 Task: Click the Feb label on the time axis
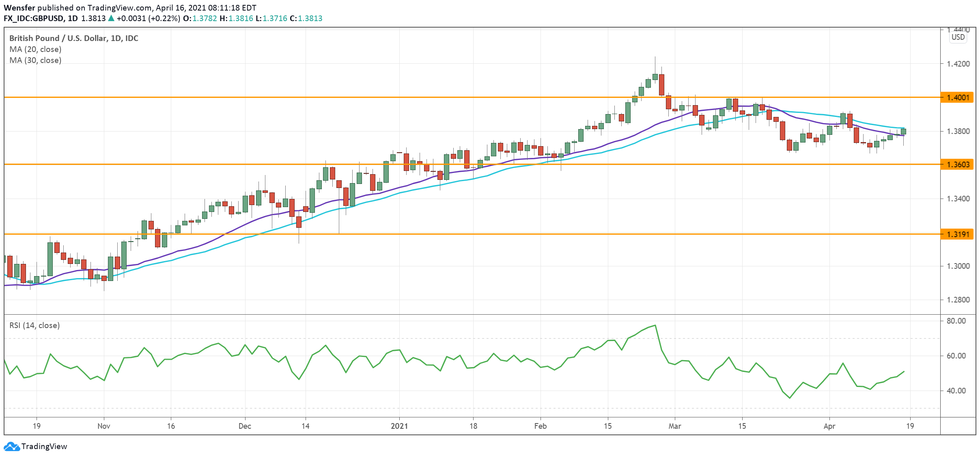pos(540,426)
